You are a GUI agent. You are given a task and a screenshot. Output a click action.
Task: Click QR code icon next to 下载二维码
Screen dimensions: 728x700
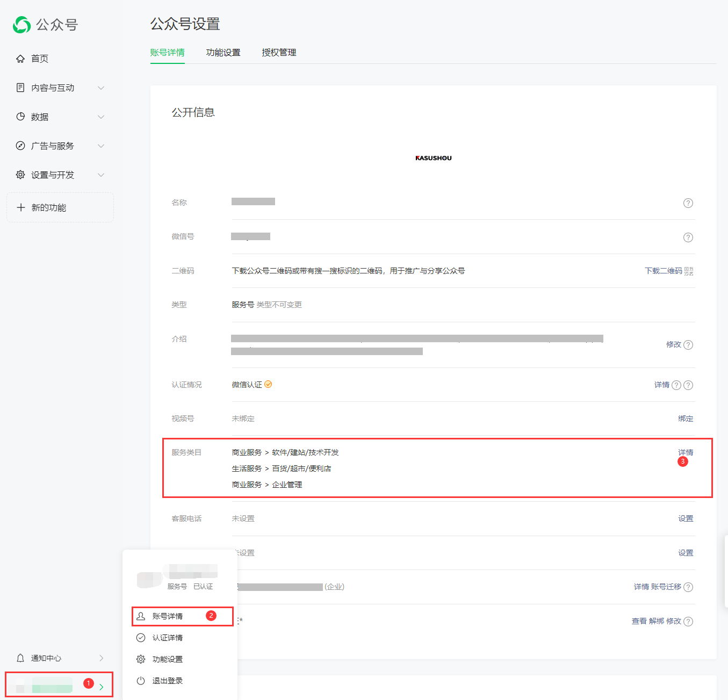(x=689, y=271)
